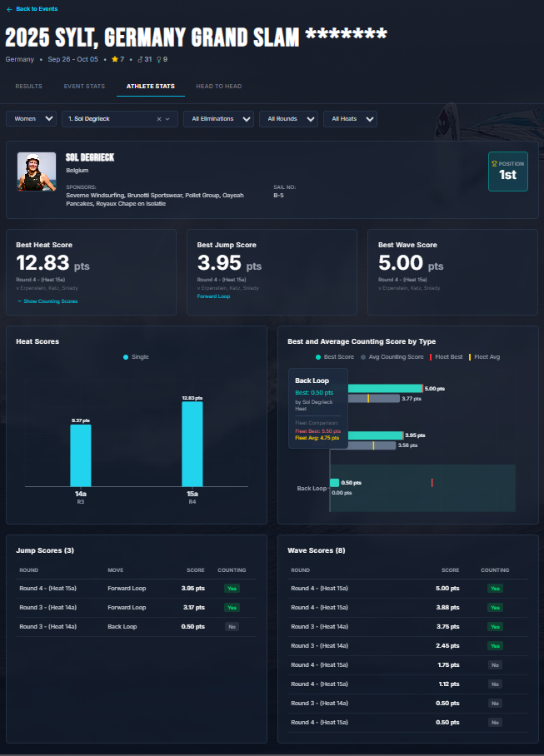Screen dimensions: 544x756
Task: Expand the athlete selector chevron
Action: [167, 119]
